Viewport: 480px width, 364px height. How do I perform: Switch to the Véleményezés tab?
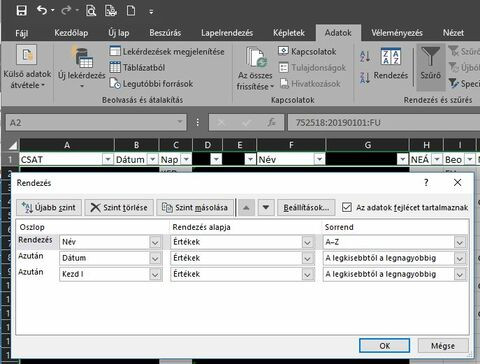pos(397,33)
